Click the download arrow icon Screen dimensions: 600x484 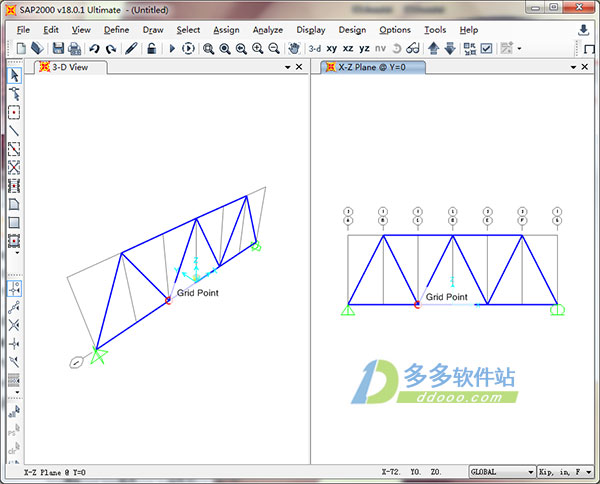(x=583, y=30)
